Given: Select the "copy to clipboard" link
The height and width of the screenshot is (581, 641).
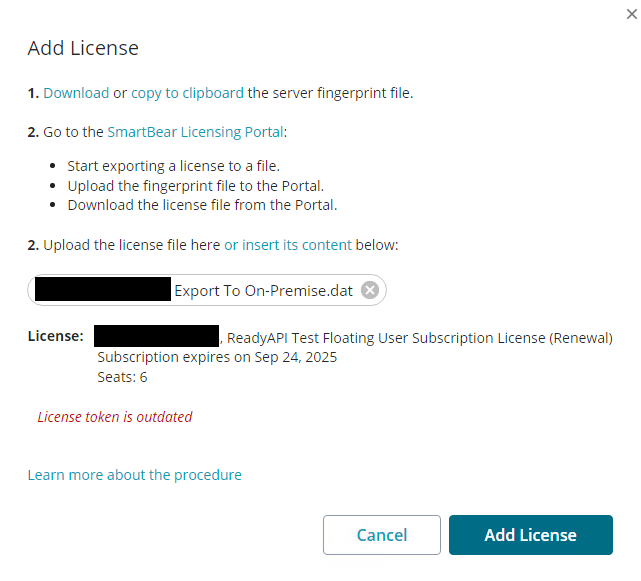Looking at the screenshot, I should click(187, 93).
